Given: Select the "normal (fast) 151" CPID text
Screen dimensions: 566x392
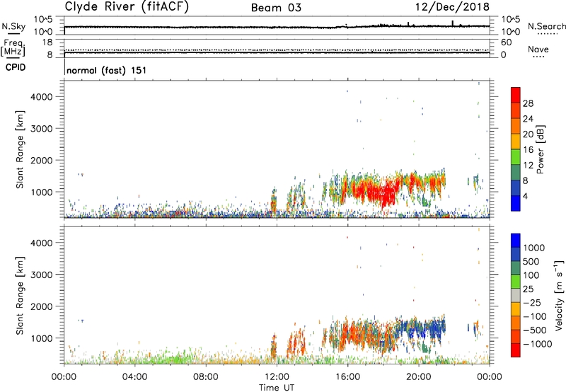Looking at the screenshot, I should [107, 70].
